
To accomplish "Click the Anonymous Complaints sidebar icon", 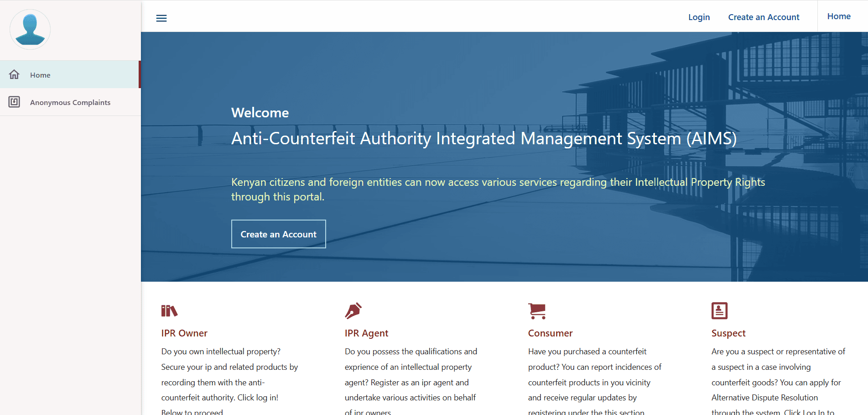I will (14, 102).
